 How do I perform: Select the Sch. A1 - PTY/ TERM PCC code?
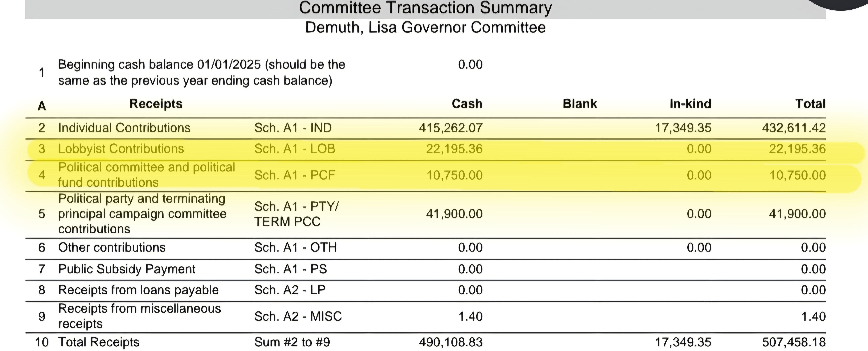[296, 214]
